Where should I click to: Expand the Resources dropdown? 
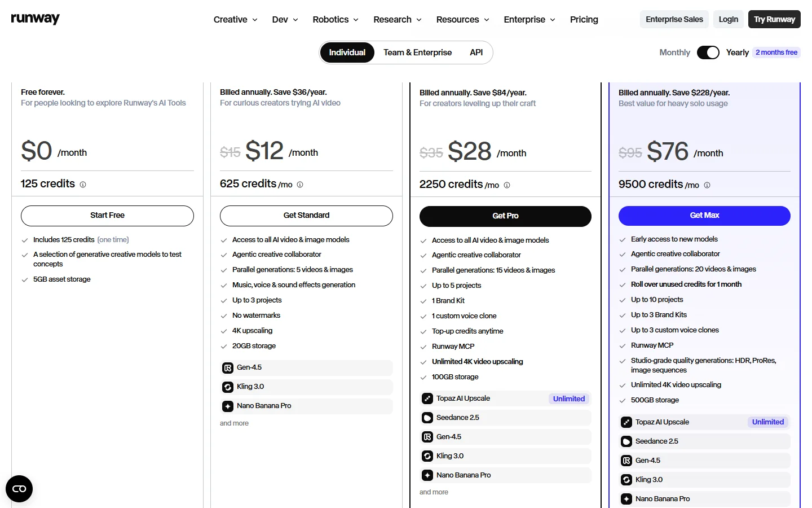463,20
